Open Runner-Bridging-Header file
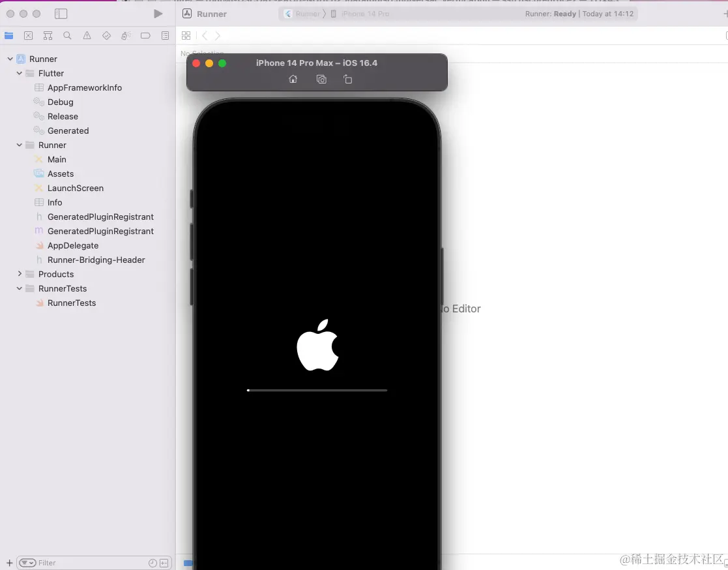Screen dimensions: 728x570 tap(96, 260)
